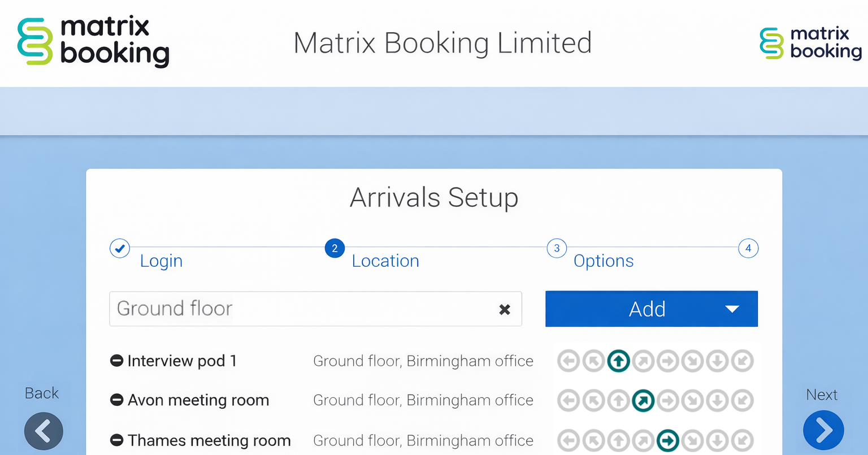Toggle the highlighted right arrow for Thames meeting room
Image resolution: width=868 pixels, height=455 pixels.
click(x=668, y=440)
